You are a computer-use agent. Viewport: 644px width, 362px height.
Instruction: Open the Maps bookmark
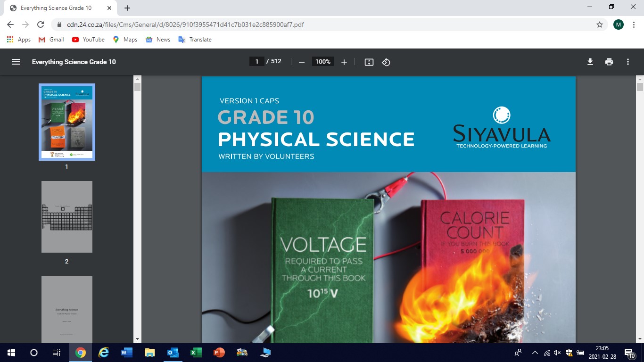point(125,40)
